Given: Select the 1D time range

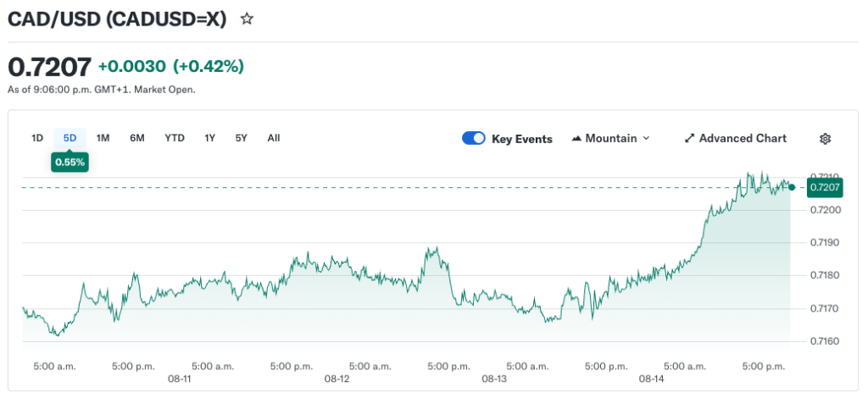Looking at the screenshot, I should click(37, 138).
